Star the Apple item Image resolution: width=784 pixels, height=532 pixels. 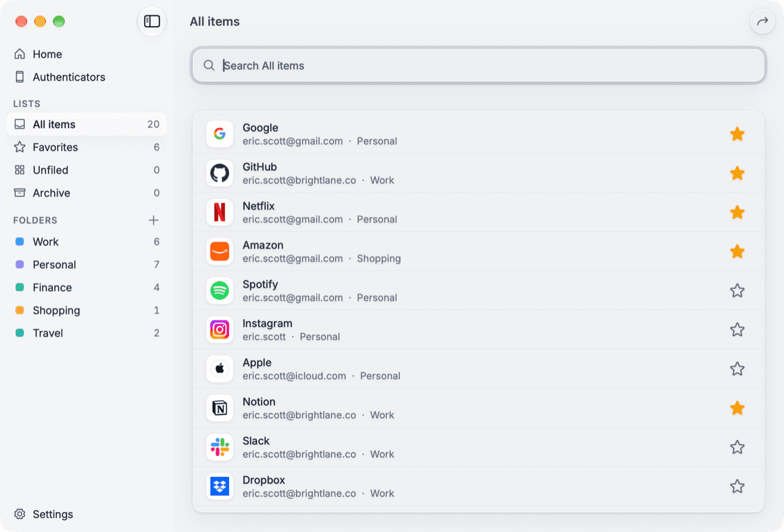tap(737, 369)
